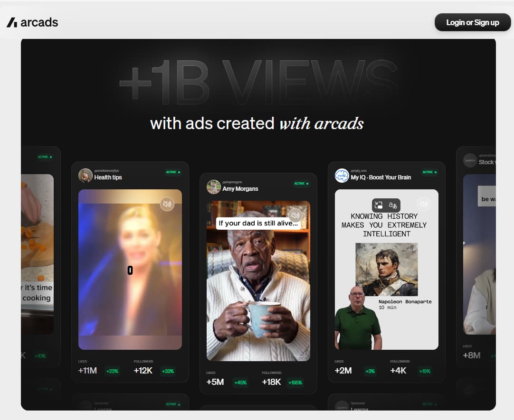The image size is (514, 420).
Task: Play the Amy Morgans video thumbnail
Action: (258, 281)
